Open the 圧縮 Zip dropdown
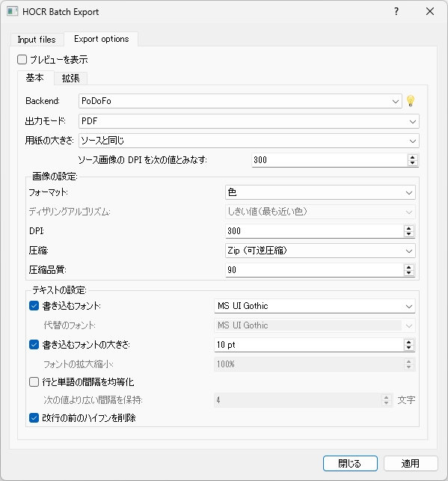The width and height of the screenshot is (448, 481). 320,251
